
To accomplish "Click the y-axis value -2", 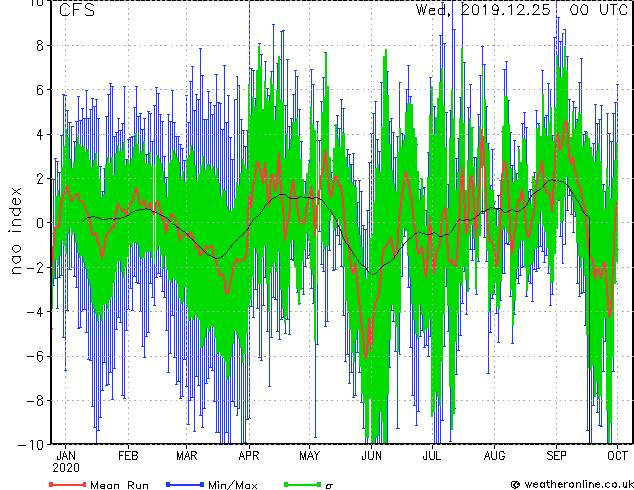I will 35,267.
